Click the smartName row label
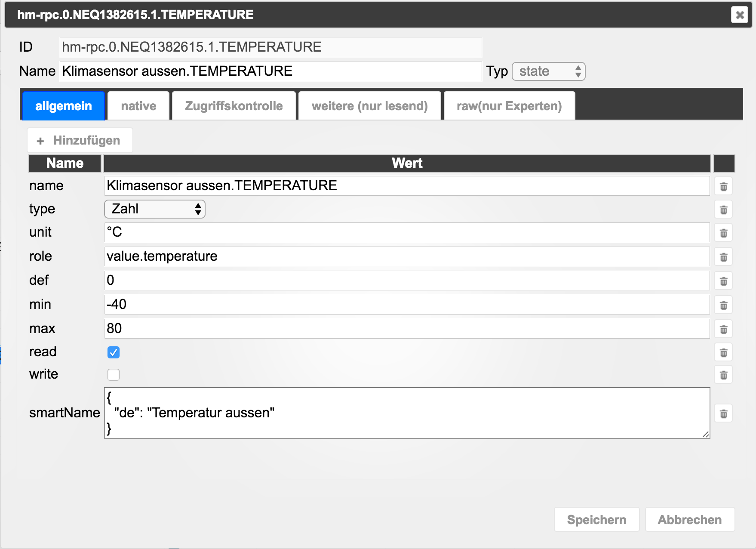The width and height of the screenshot is (756, 549). coord(65,413)
